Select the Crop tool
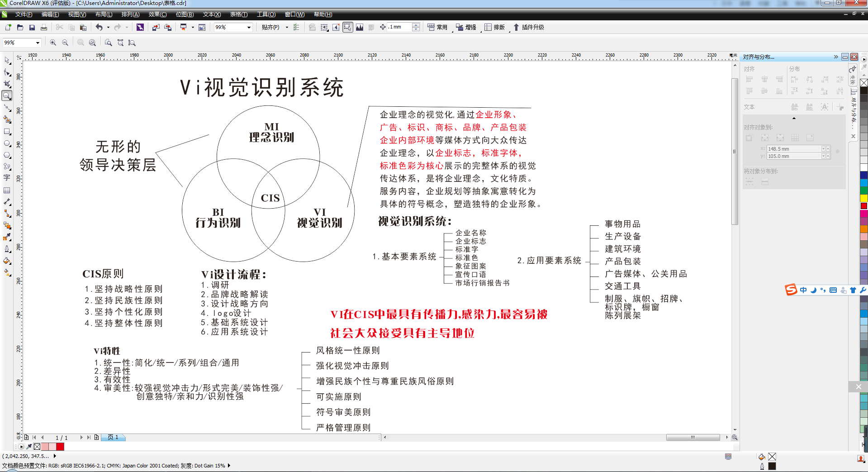The width and height of the screenshot is (868, 472). (x=7, y=84)
